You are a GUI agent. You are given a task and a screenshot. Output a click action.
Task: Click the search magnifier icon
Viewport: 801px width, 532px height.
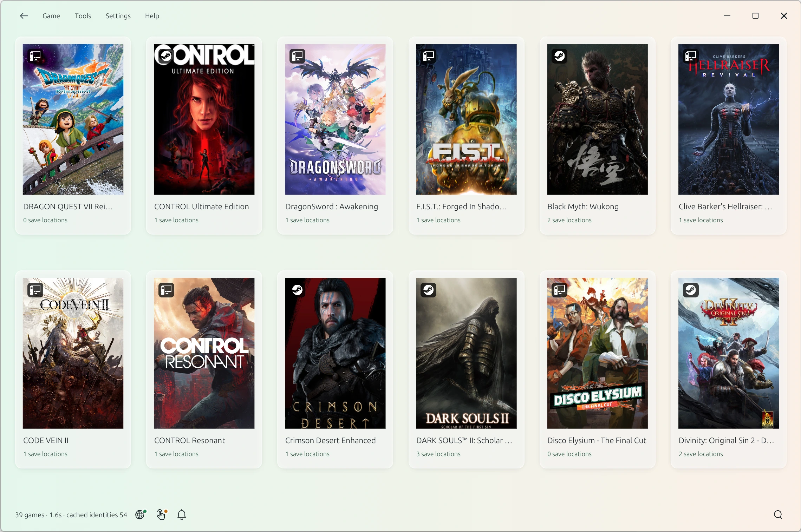pyautogui.click(x=778, y=514)
